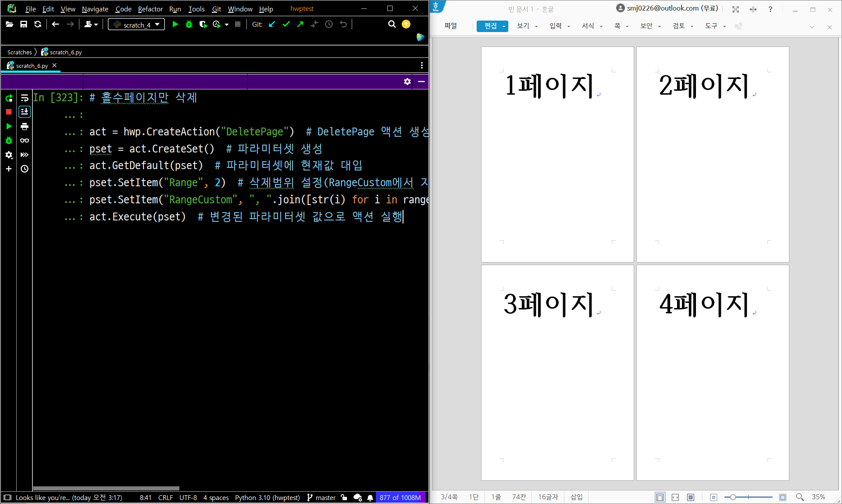Attach debugger in console sidebar
Image resolution: width=842 pixels, height=504 pixels.
click(x=9, y=141)
